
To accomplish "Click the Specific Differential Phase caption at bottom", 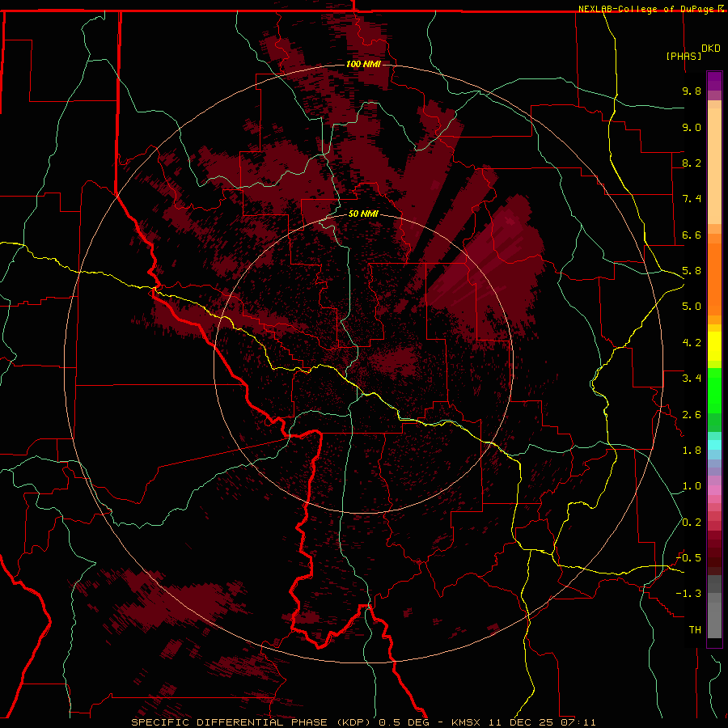I will pos(363,722).
